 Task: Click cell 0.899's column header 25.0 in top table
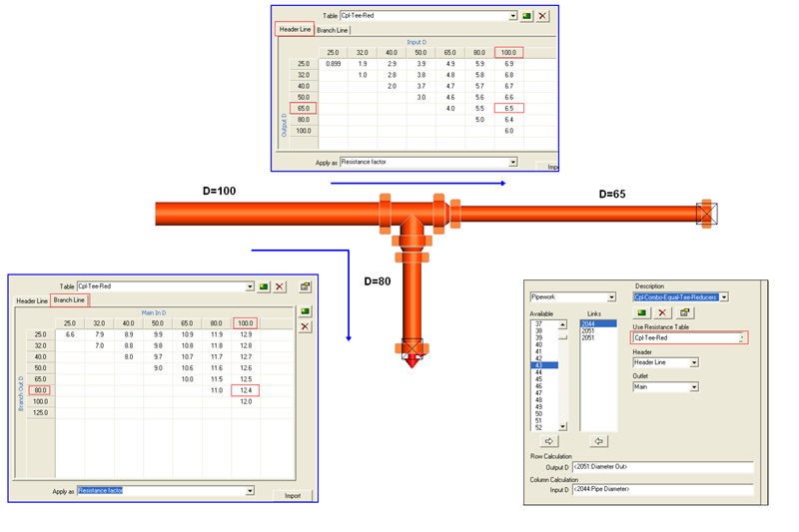(x=333, y=53)
